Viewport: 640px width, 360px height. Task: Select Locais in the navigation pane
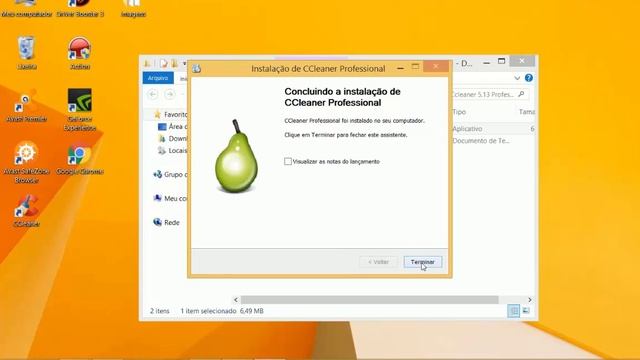pyautogui.click(x=173, y=150)
